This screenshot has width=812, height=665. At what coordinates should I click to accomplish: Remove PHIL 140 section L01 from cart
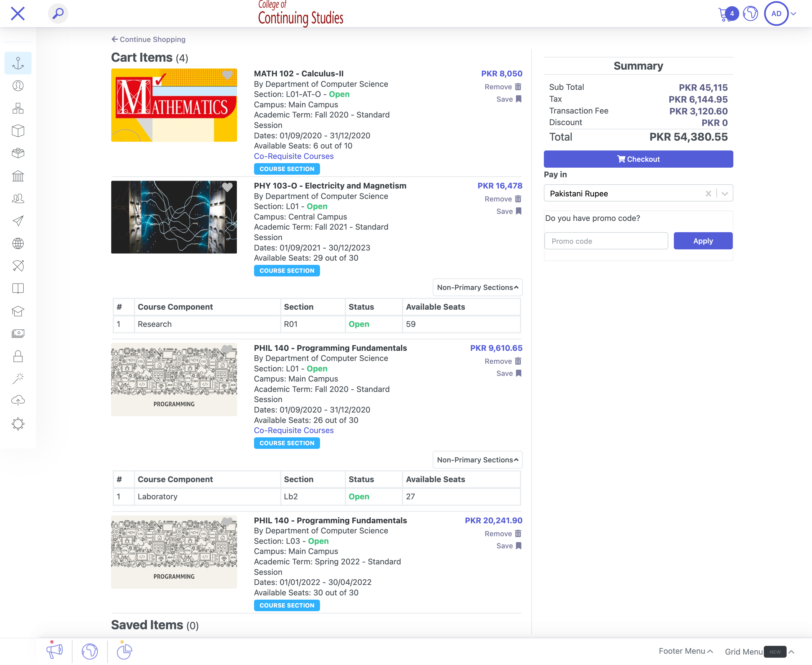[503, 361]
